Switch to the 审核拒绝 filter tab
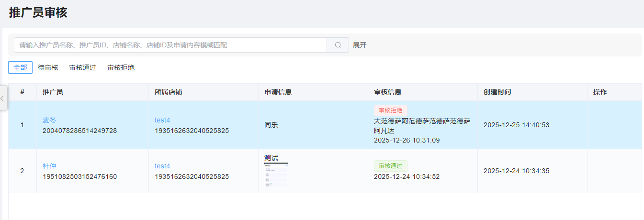 tap(121, 67)
